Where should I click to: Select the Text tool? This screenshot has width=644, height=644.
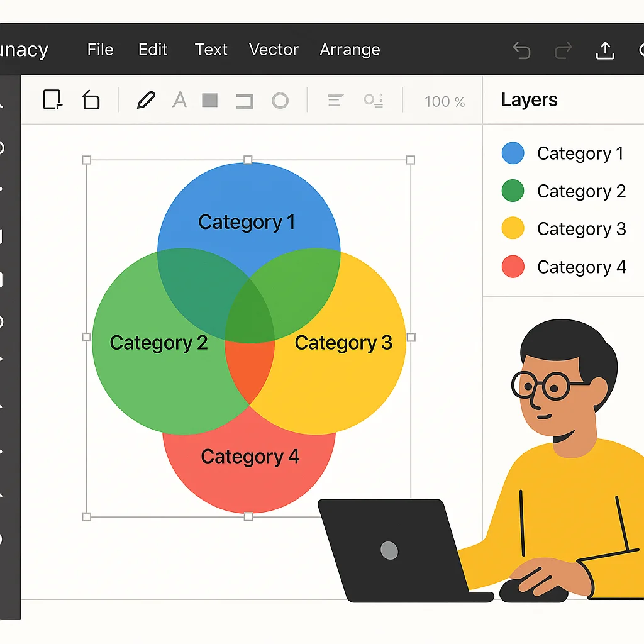(x=179, y=100)
